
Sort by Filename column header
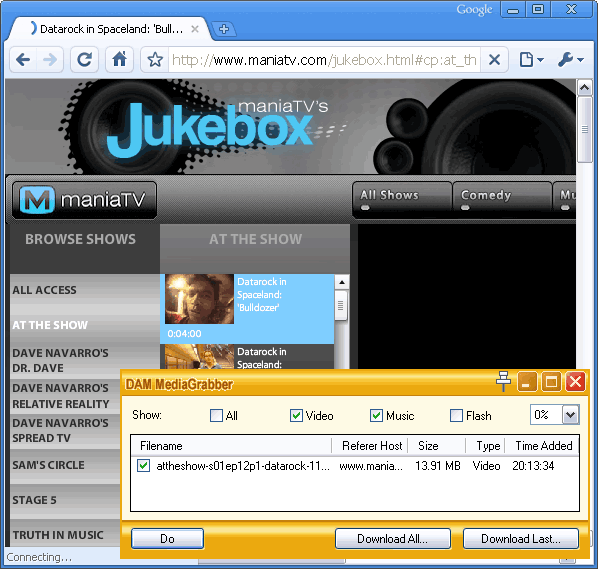click(x=231, y=446)
